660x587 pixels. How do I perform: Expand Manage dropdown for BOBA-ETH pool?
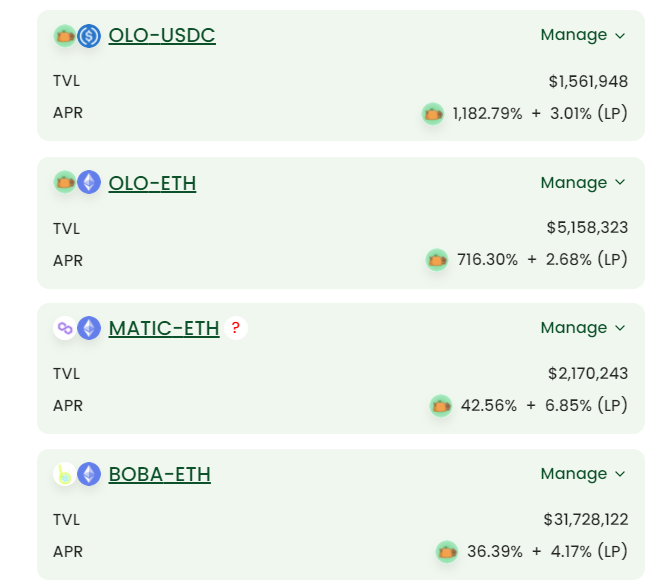[x=583, y=474]
